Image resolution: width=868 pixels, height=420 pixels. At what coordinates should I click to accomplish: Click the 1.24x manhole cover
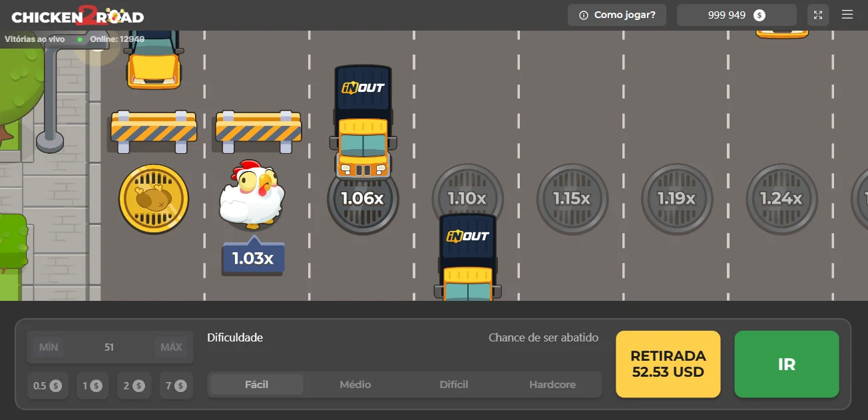pos(781,198)
